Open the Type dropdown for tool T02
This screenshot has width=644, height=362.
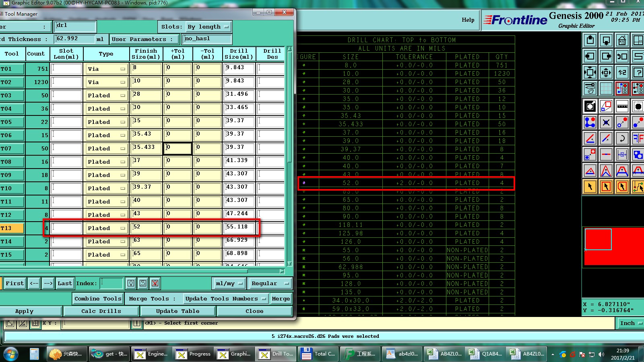[x=106, y=82]
